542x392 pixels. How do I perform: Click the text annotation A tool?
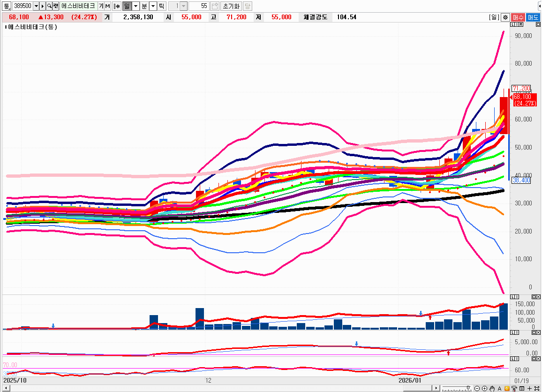[x=499, y=388]
